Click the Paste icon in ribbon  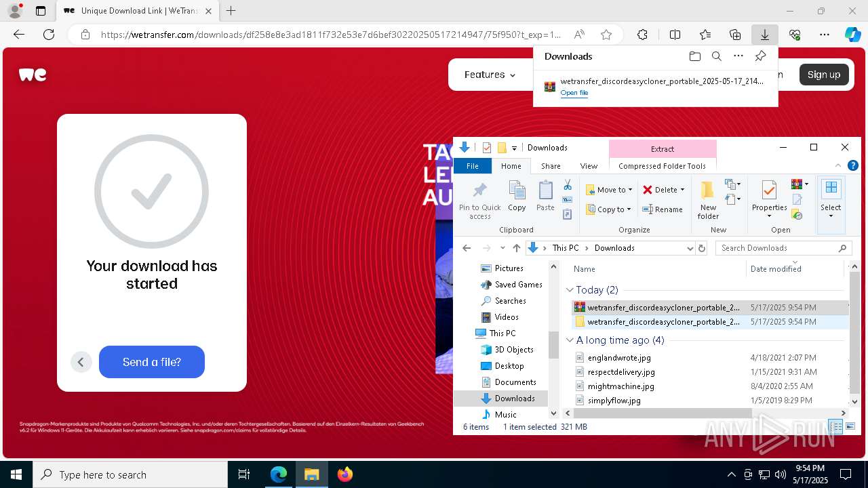coord(545,197)
